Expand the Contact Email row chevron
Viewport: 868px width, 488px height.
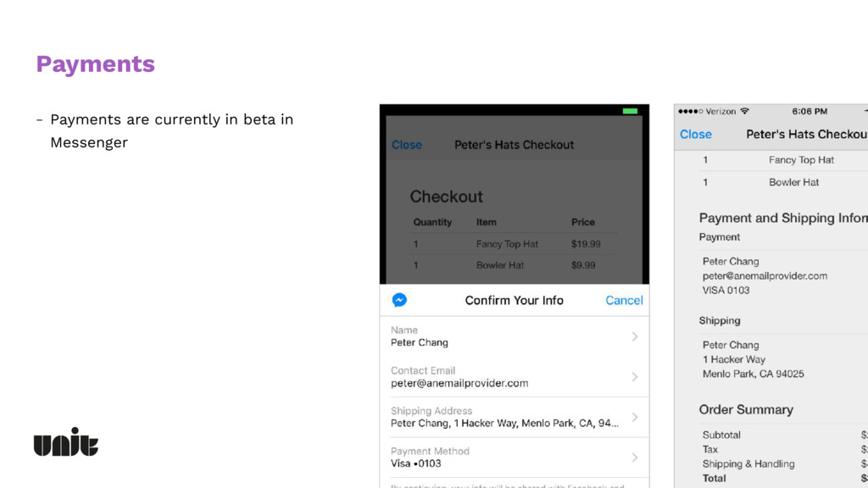coord(635,377)
